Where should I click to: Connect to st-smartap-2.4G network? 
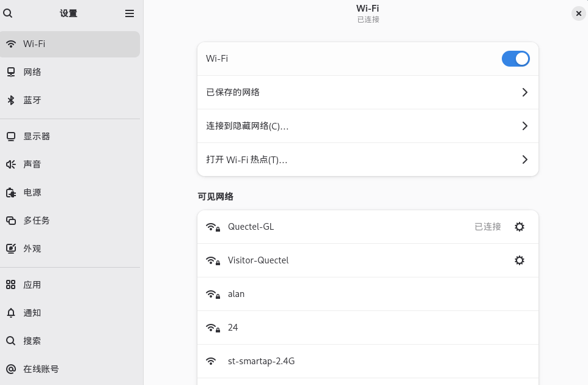[x=261, y=361]
